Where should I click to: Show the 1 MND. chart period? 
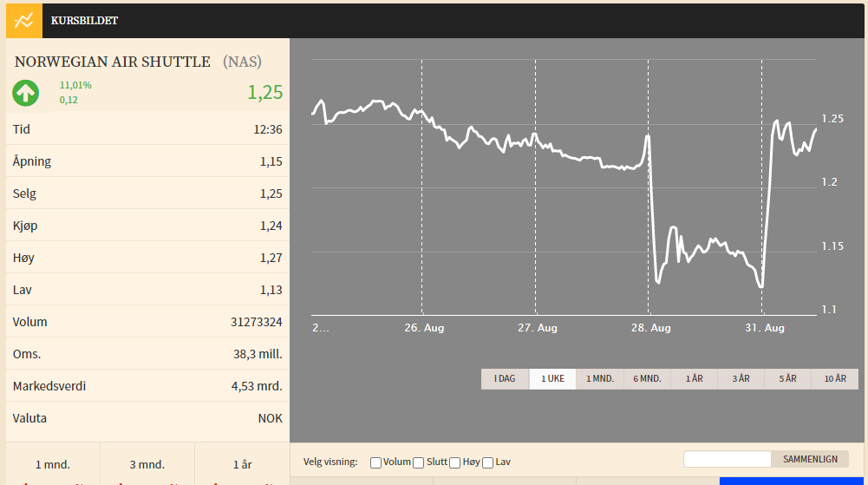[x=600, y=378]
